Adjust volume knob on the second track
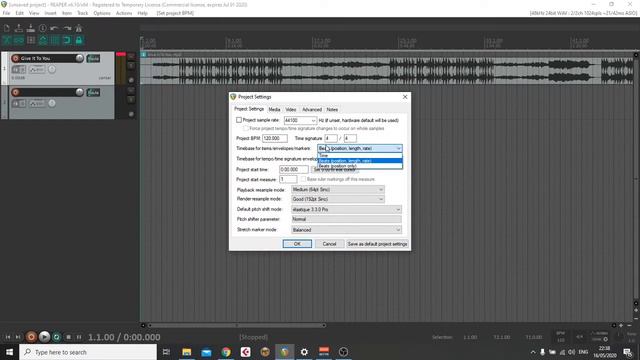The height and width of the screenshot is (360, 640). point(79,92)
